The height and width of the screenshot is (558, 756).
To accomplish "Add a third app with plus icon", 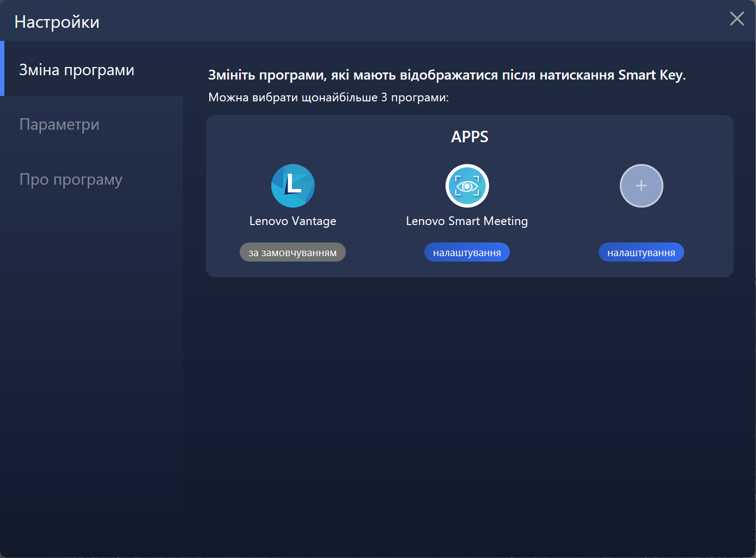I will (642, 186).
